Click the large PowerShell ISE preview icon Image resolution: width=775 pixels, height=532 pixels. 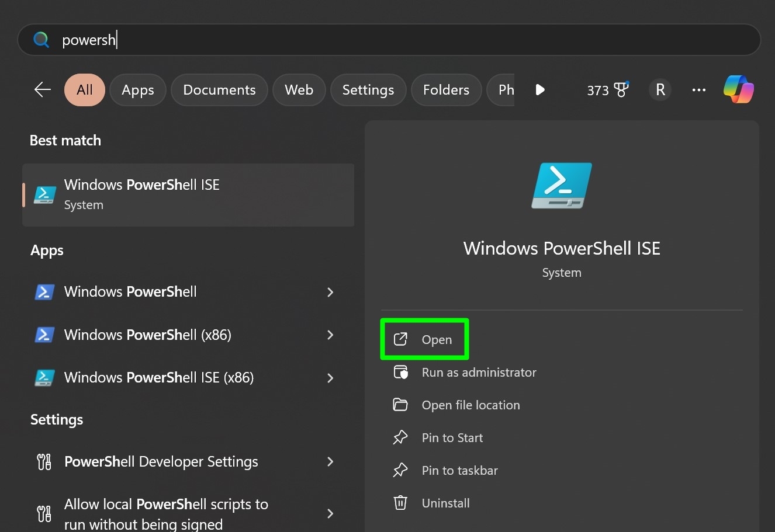562,186
